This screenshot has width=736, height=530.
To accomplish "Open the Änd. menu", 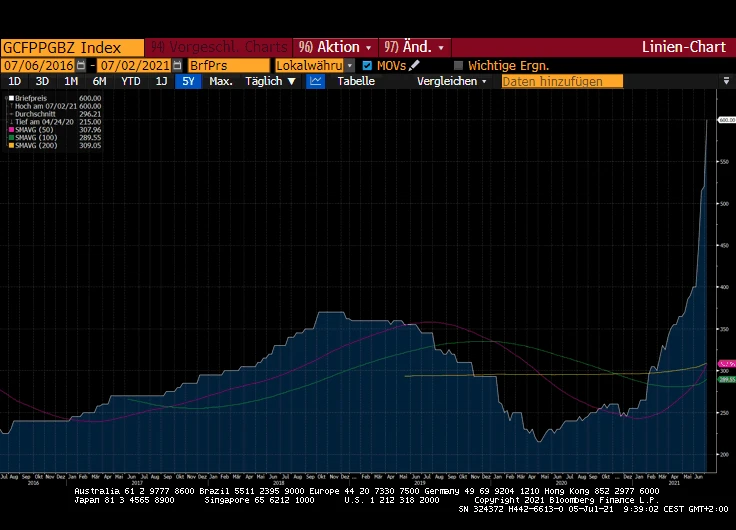I will 417,47.
